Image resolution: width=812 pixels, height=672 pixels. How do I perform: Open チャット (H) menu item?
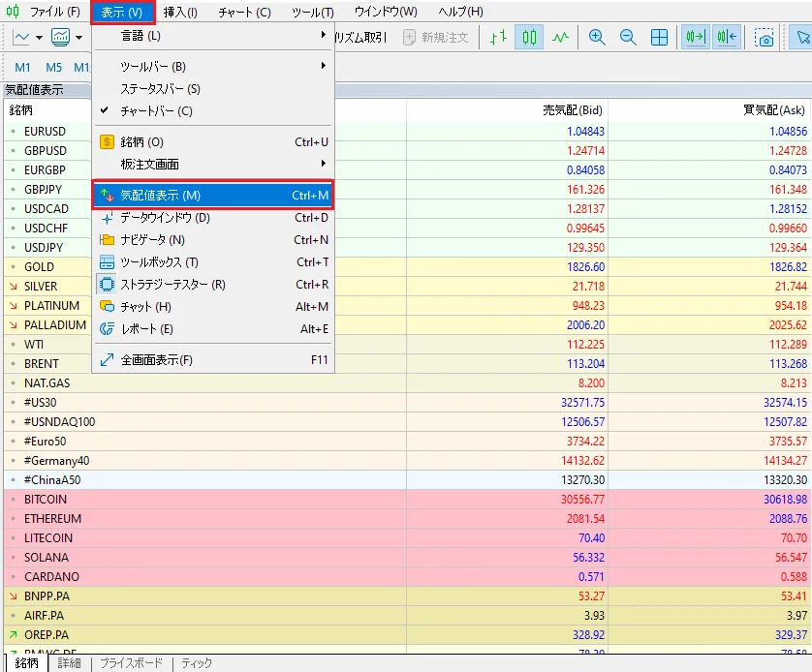click(x=213, y=307)
